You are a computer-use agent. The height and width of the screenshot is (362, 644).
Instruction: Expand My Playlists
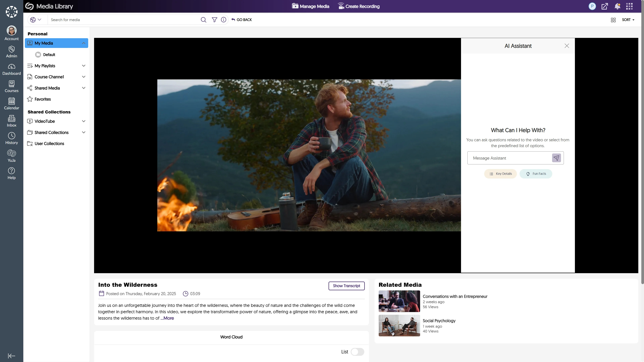pos(84,66)
